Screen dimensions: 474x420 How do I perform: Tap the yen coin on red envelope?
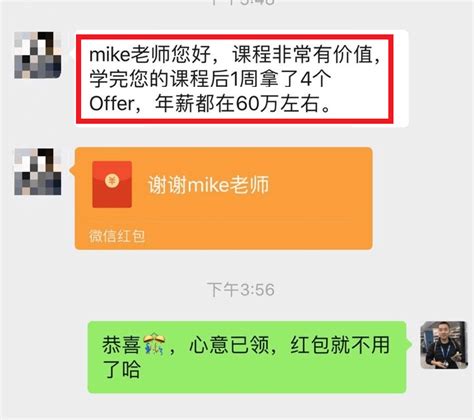click(x=112, y=180)
